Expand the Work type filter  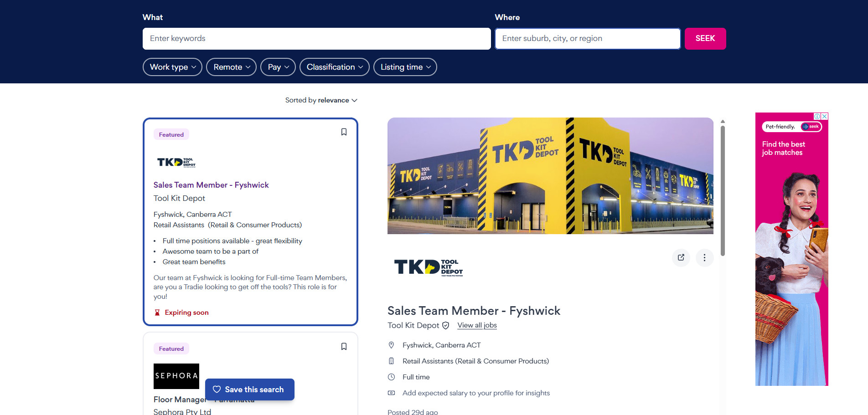pyautogui.click(x=172, y=67)
